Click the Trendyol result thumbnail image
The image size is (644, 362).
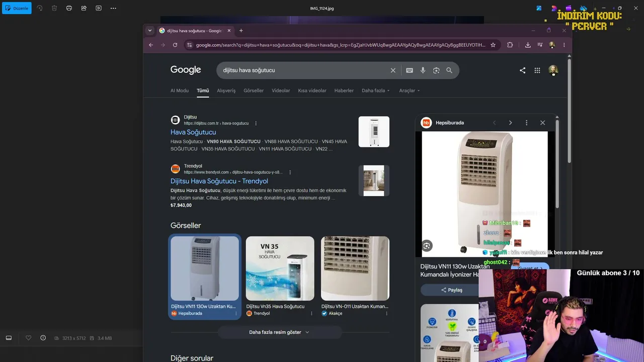click(374, 180)
